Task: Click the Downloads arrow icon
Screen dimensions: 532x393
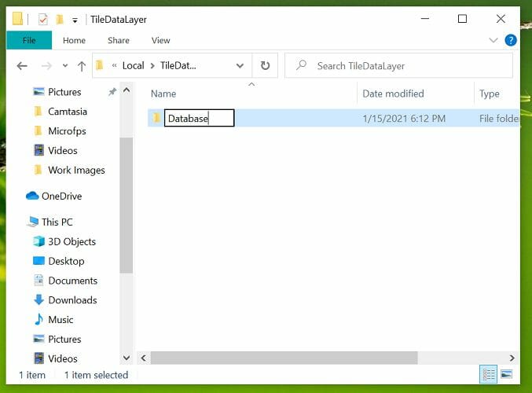Action: point(39,299)
